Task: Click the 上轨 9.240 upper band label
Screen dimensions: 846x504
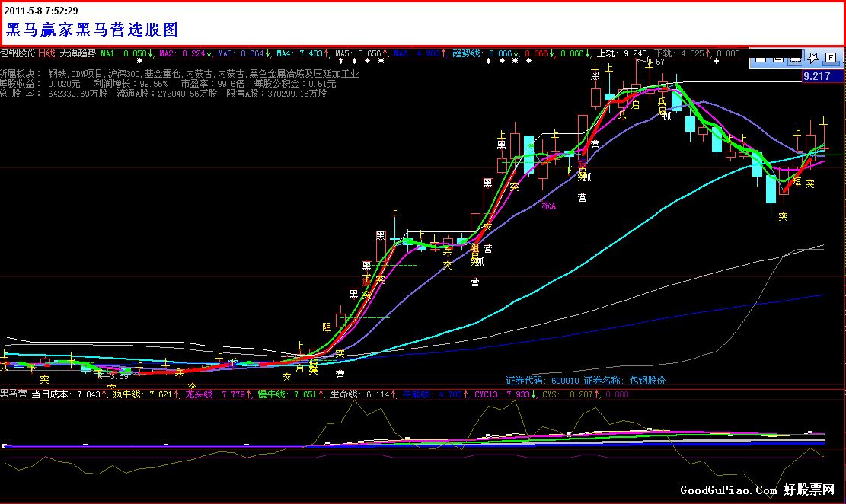Action: (623, 53)
